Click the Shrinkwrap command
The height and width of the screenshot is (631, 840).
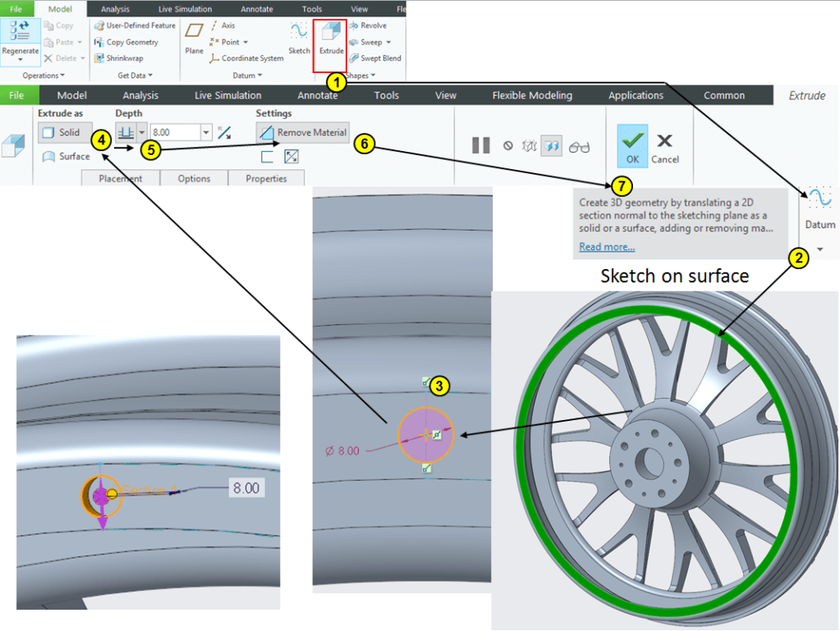tap(123, 58)
